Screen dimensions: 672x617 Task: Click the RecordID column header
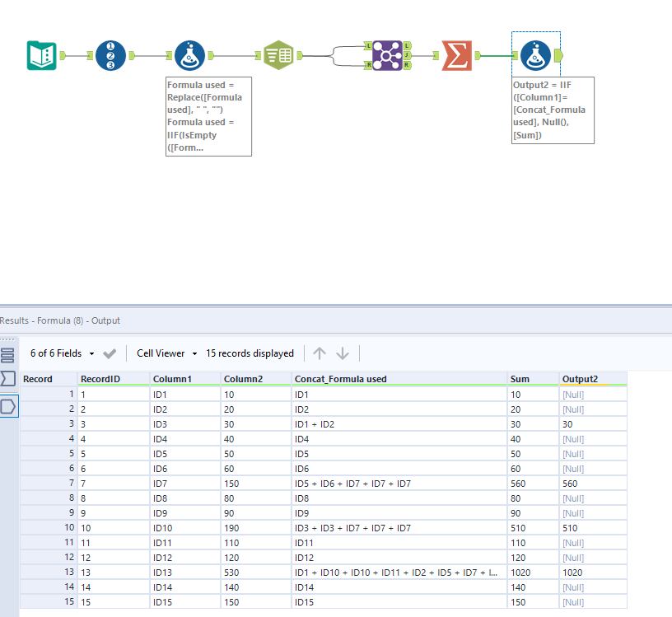pos(114,379)
